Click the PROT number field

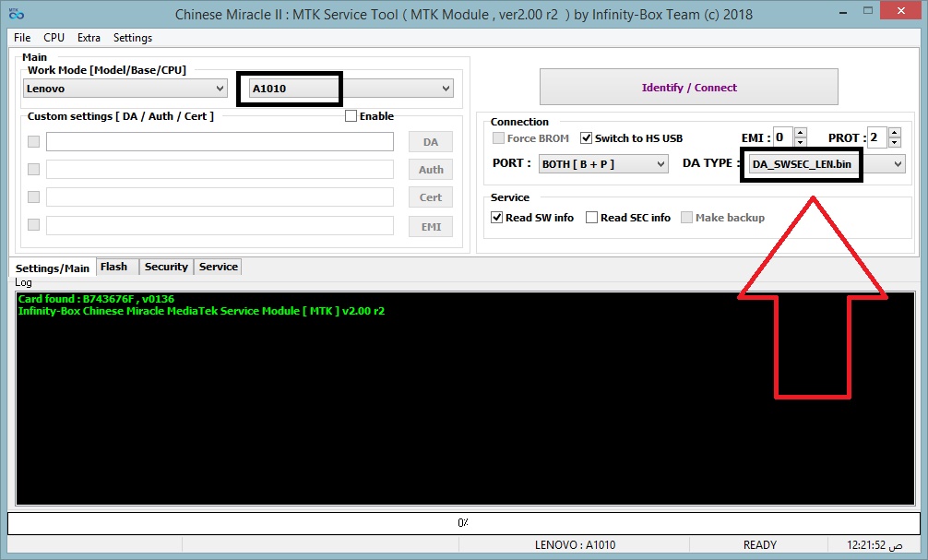(878, 137)
